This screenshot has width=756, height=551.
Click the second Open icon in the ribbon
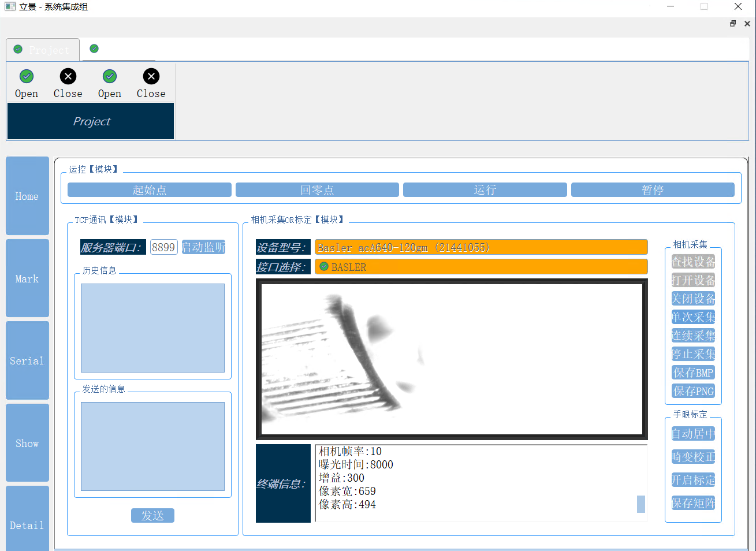(110, 76)
